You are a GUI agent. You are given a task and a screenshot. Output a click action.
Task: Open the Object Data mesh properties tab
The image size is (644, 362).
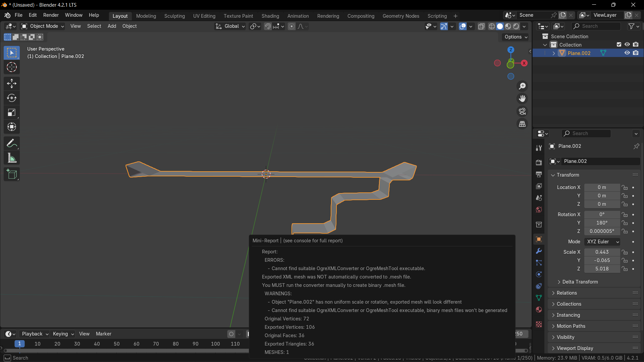pyautogui.click(x=539, y=298)
